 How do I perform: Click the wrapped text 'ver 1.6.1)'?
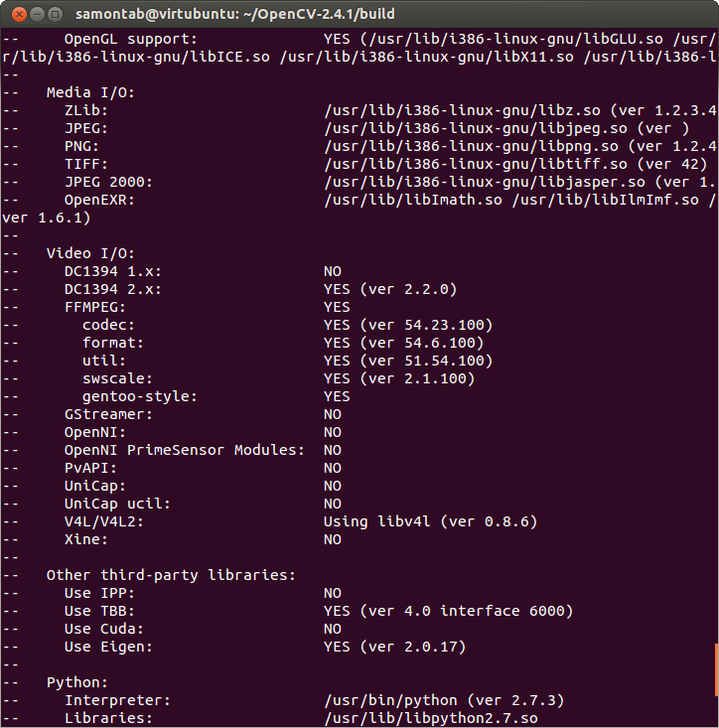coord(47,218)
